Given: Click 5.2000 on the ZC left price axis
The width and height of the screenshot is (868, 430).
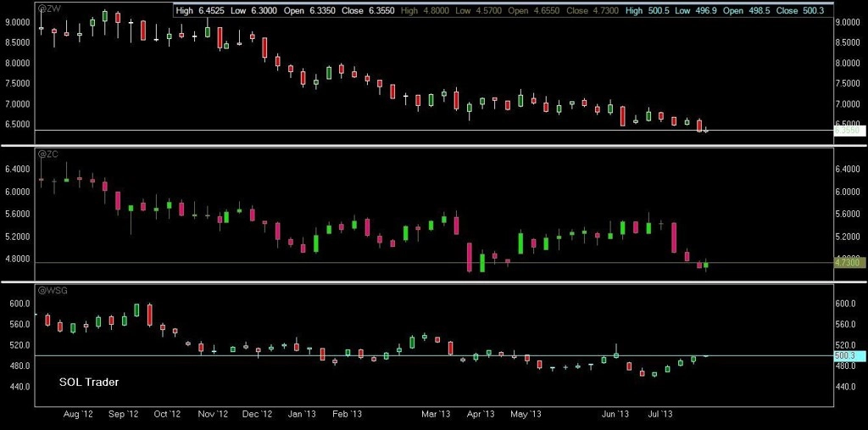Looking at the screenshot, I should point(18,237).
